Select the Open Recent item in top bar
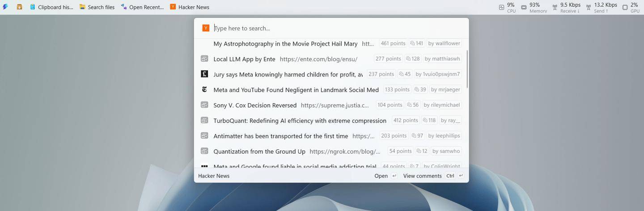The image size is (644, 211). coord(142,7)
